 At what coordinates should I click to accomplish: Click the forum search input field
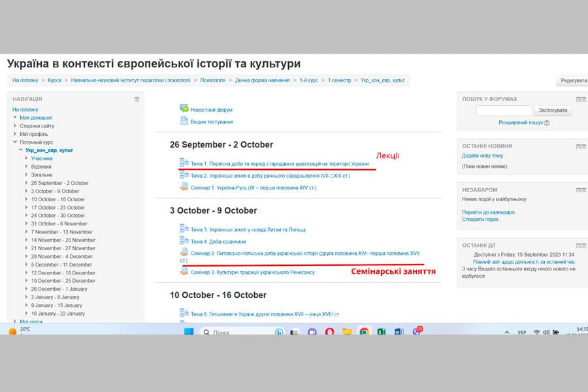pyautogui.click(x=503, y=110)
